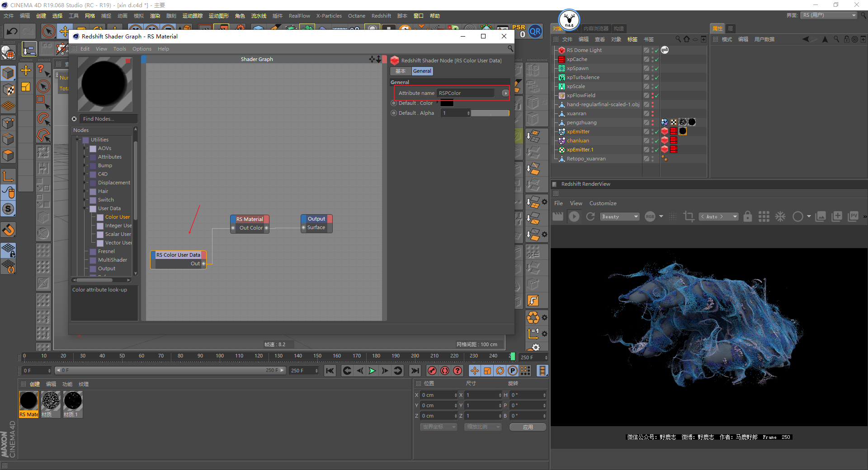Toggle the RenderView lock icon
Screen dimensions: 868x470
[748, 216]
